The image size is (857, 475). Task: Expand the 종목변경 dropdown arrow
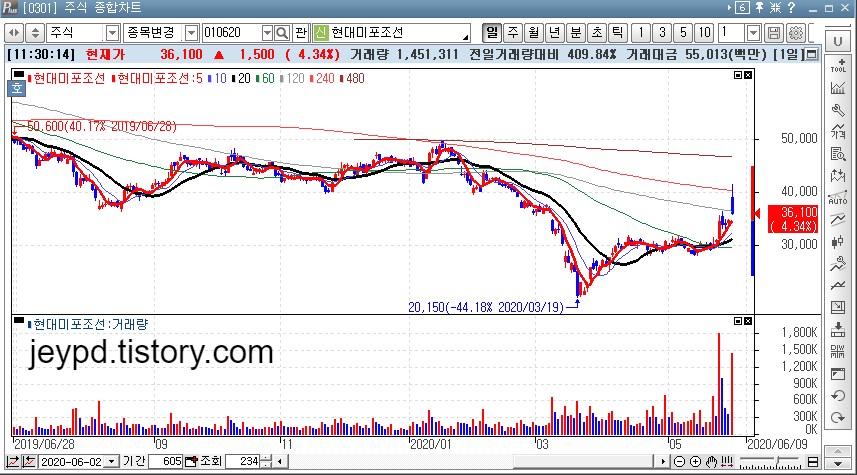pyautogui.click(x=191, y=33)
